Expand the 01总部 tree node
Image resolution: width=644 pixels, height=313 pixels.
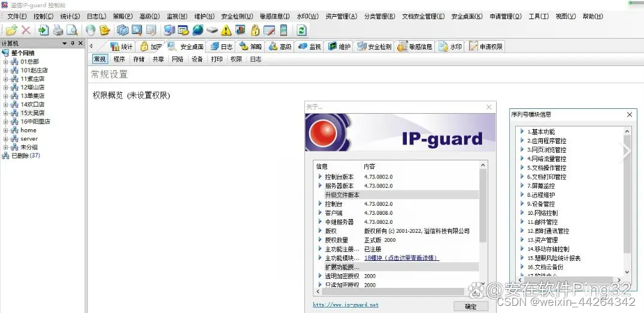tap(5, 62)
